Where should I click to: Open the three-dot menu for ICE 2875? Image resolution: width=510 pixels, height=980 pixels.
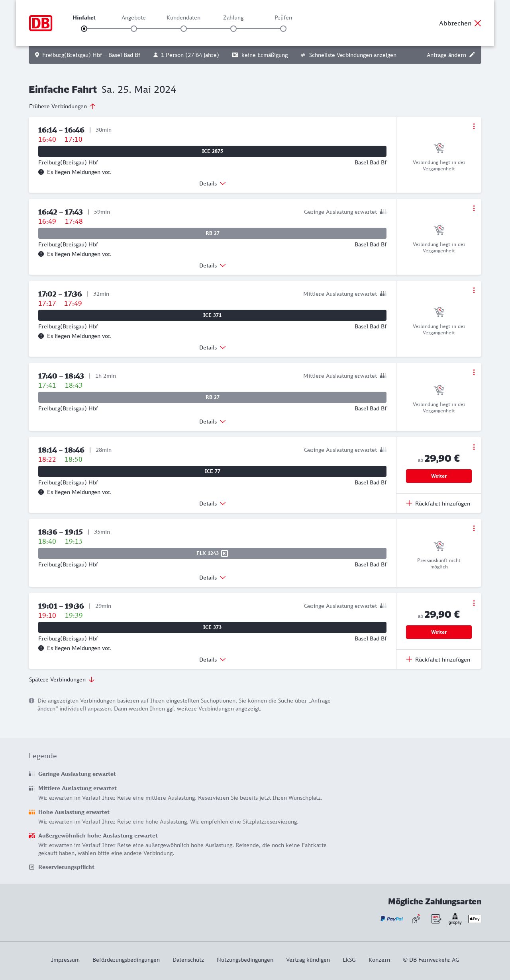pyautogui.click(x=474, y=126)
